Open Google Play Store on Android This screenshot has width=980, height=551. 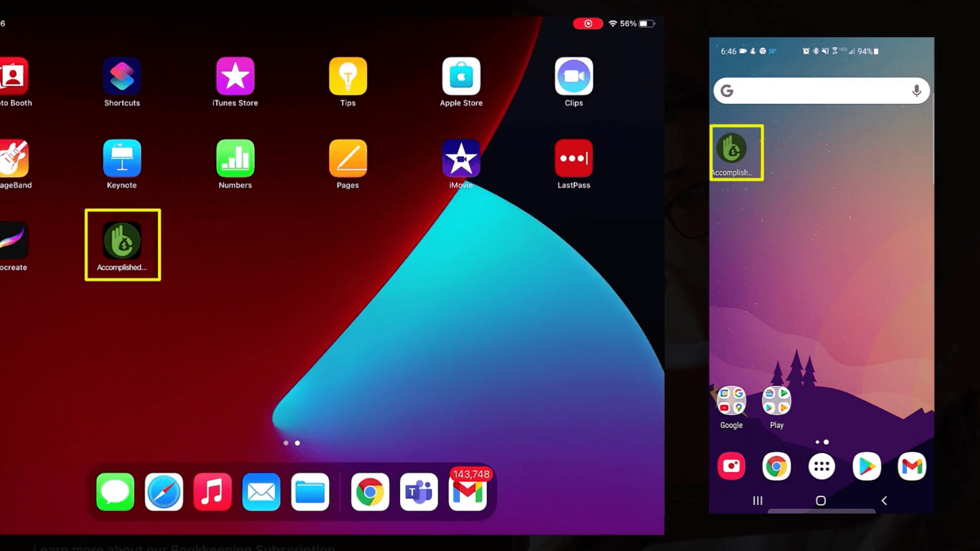(866, 466)
